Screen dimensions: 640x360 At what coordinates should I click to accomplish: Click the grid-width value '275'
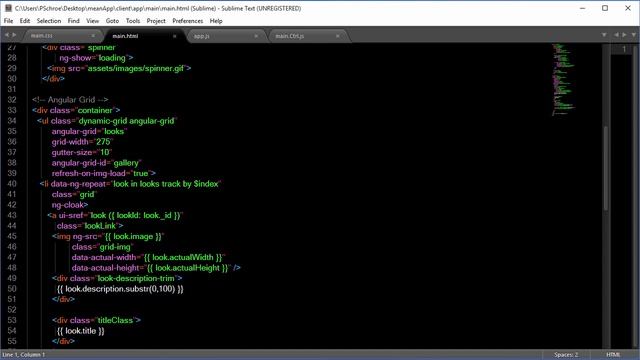click(x=103, y=142)
